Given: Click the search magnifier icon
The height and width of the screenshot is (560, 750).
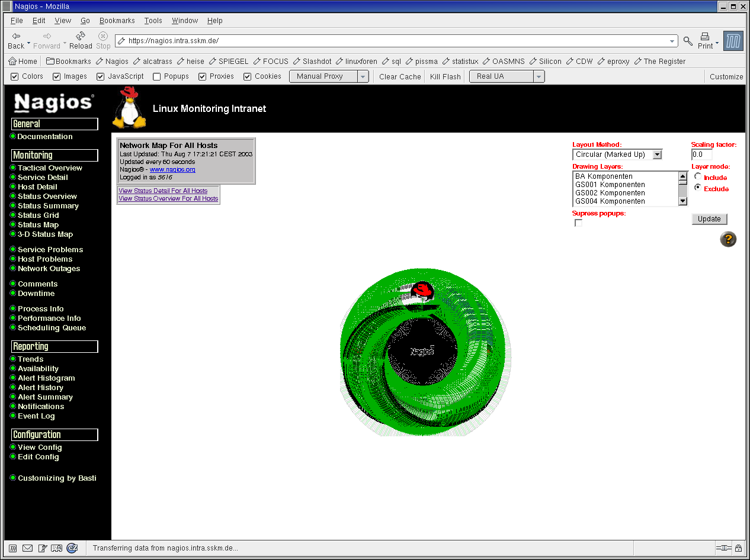Looking at the screenshot, I should point(688,41).
